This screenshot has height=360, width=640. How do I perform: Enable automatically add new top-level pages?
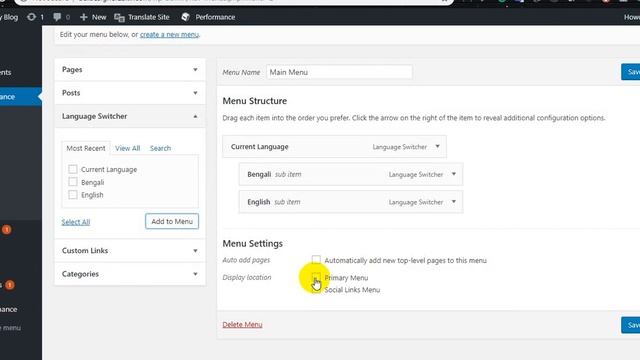[316, 260]
